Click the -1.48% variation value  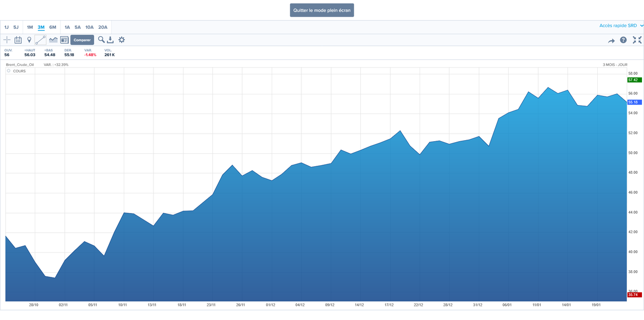(x=91, y=55)
